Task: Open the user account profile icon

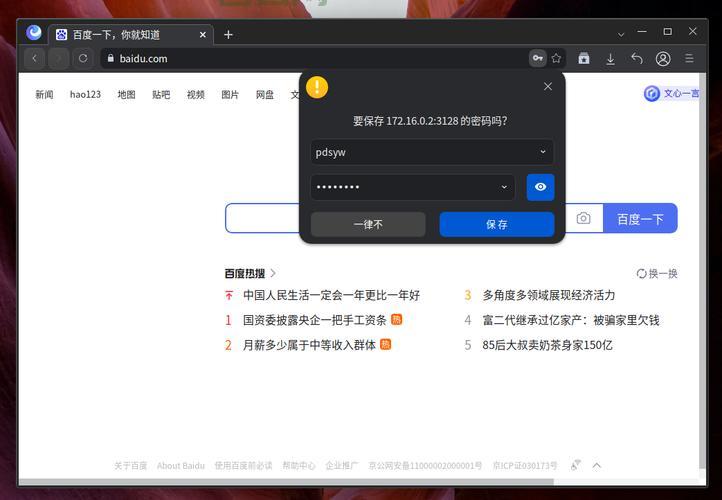Action: (663, 58)
